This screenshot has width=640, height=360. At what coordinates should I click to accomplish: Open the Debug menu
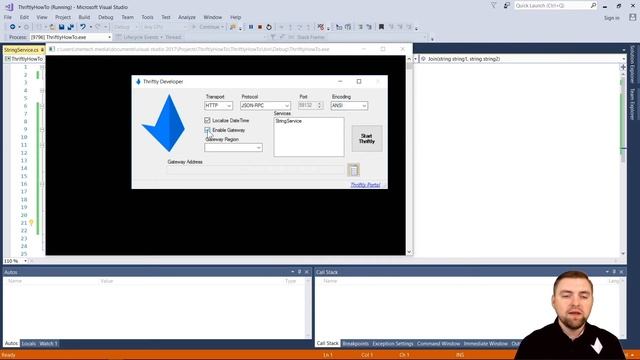click(x=106, y=17)
